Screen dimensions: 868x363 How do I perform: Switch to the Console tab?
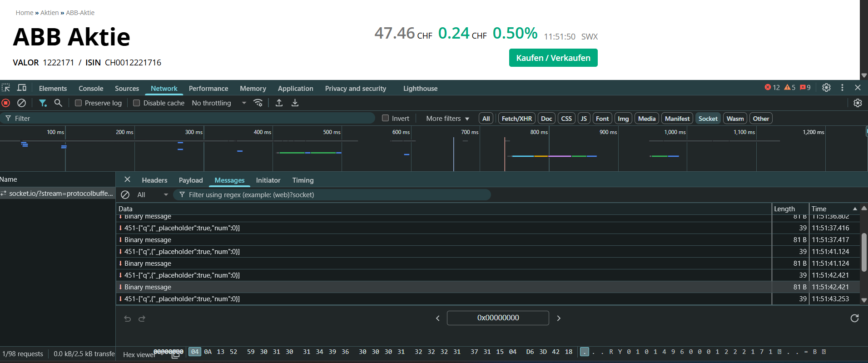pos(91,89)
